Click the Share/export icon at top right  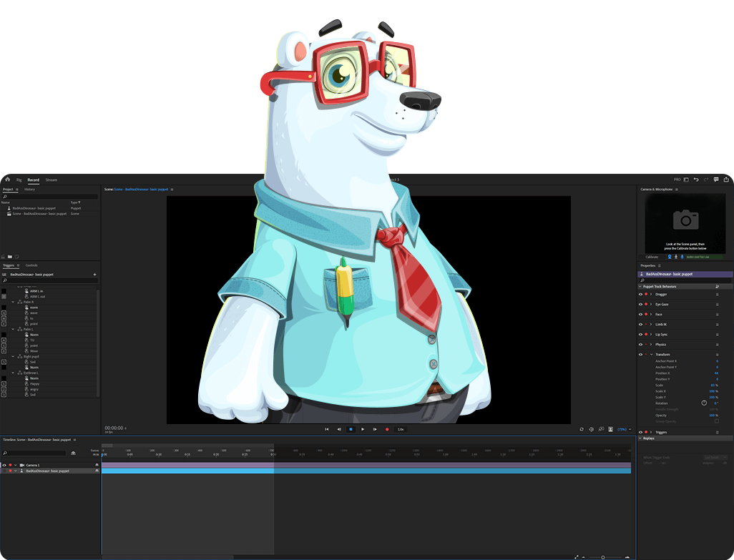pos(726,180)
